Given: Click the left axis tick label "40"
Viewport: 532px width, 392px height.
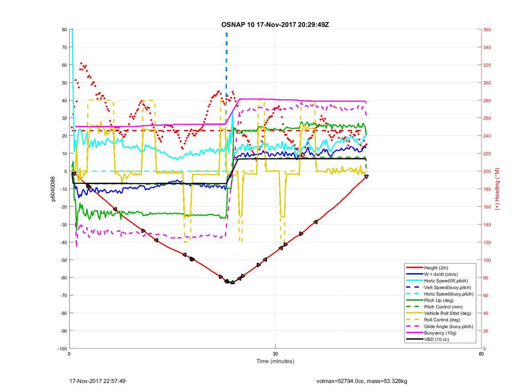Looking at the screenshot, I should 64,101.
